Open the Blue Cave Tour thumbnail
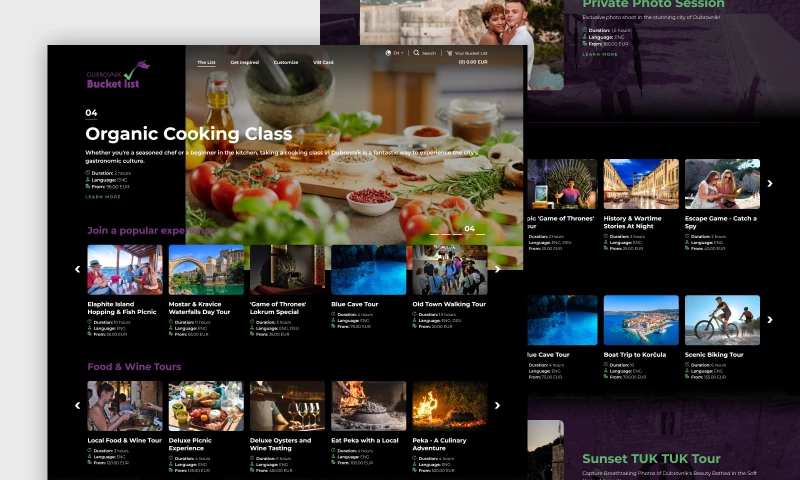Viewport: 800px width, 480px height. [x=368, y=270]
